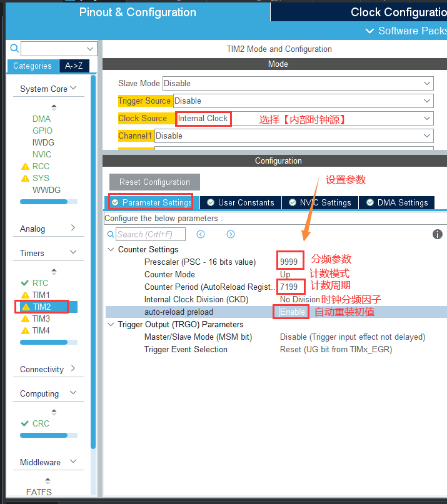The width and height of the screenshot is (447, 504).
Task: Switch to A->Z sorting tab
Action: click(x=74, y=66)
